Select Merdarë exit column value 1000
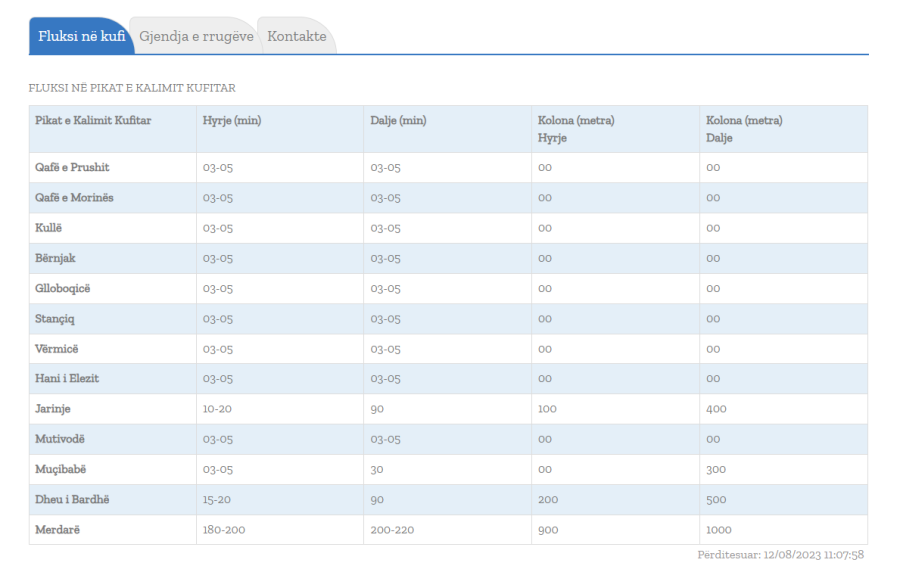900x572 pixels. click(x=719, y=530)
